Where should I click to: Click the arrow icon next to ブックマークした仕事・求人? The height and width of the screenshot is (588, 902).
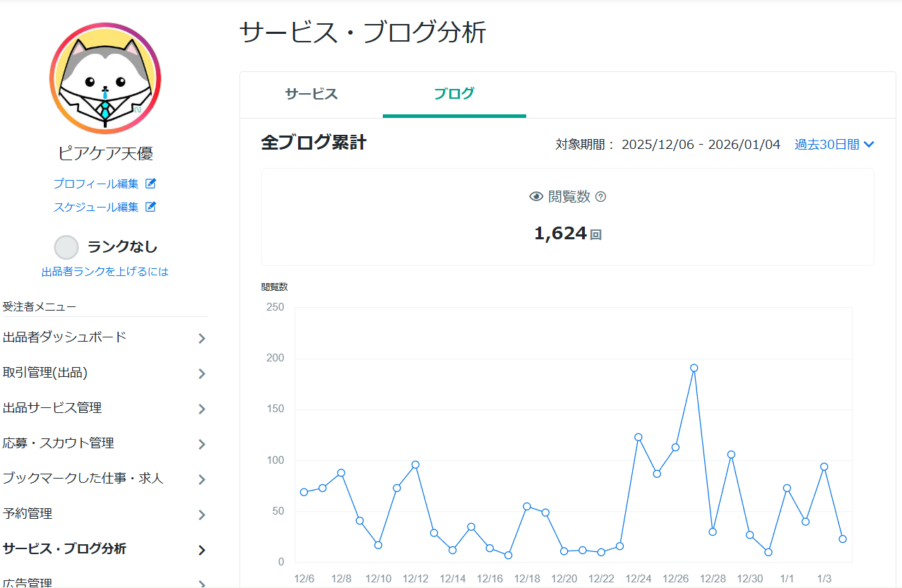[202, 479]
